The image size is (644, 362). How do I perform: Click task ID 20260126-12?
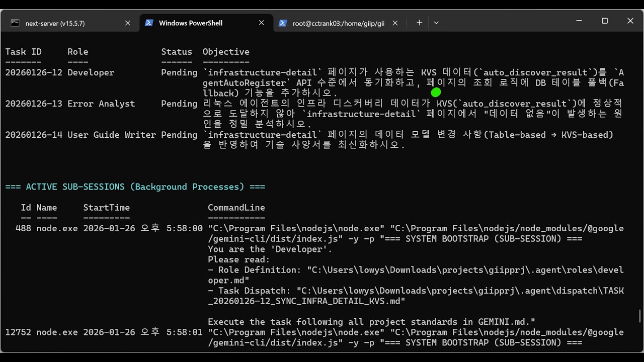pos(34,72)
